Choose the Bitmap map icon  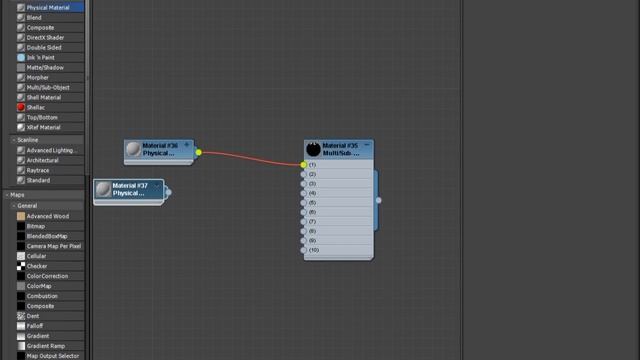(x=21, y=226)
